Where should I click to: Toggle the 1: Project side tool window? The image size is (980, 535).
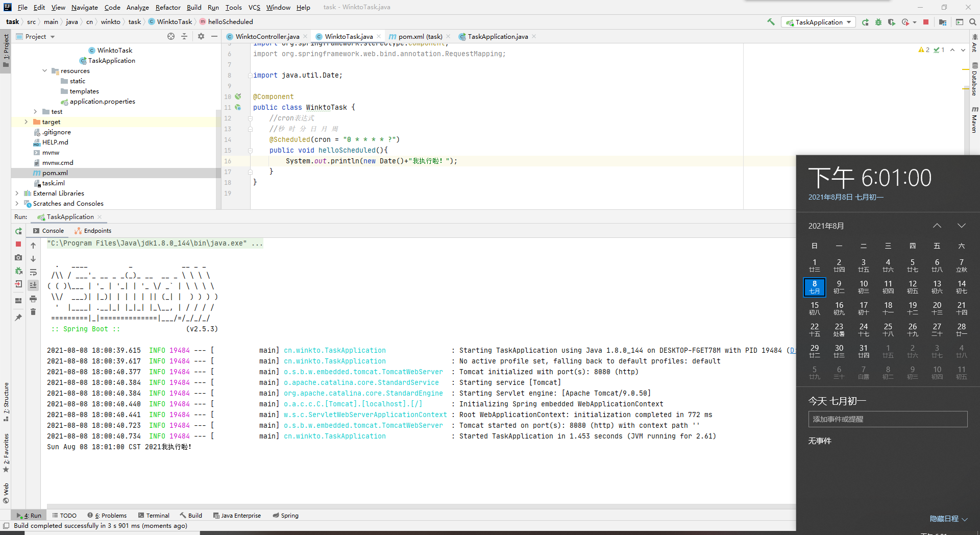pyautogui.click(x=6, y=51)
